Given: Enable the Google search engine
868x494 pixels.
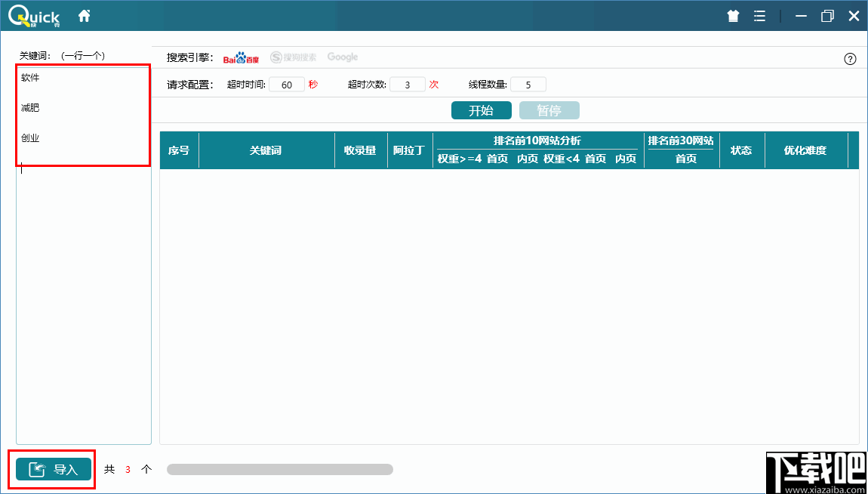Looking at the screenshot, I should point(342,57).
